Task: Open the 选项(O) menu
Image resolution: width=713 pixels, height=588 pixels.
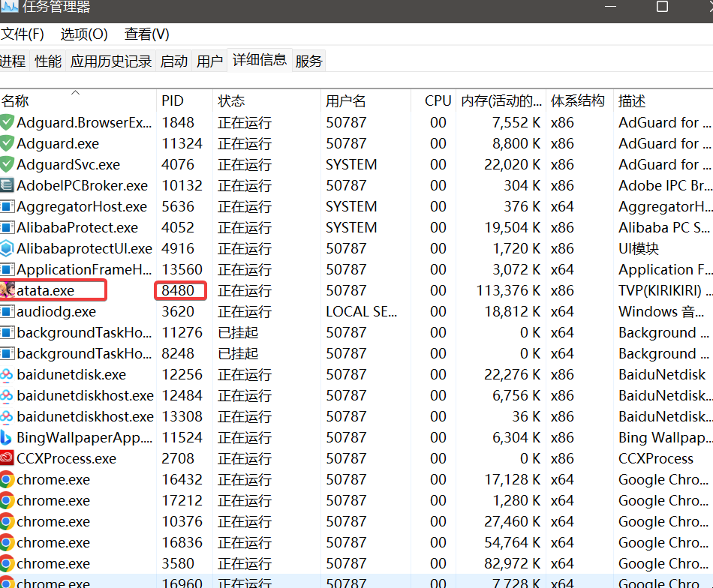Action: pyautogui.click(x=84, y=34)
